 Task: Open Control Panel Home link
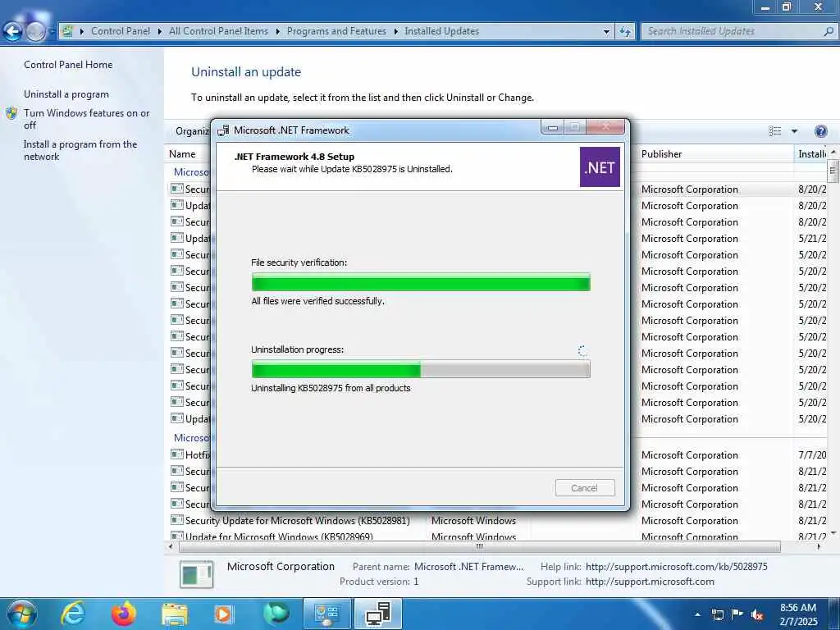pos(68,65)
